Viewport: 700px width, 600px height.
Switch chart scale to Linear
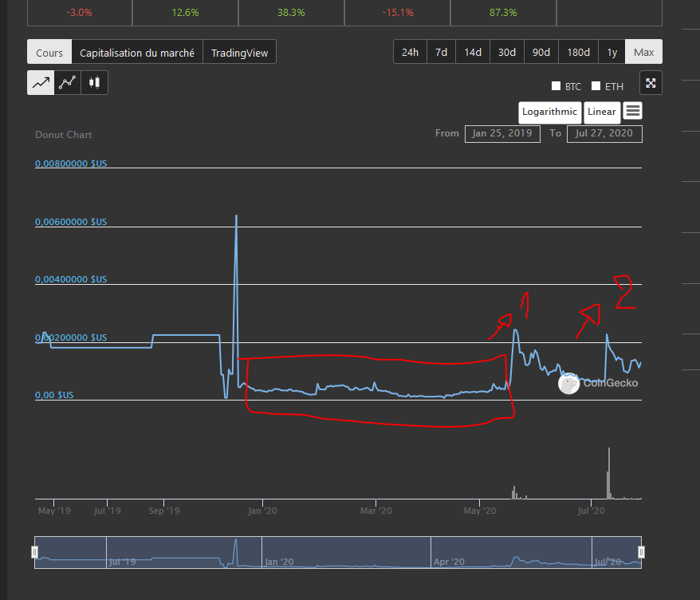pyautogui.click(x=602, y=112)
